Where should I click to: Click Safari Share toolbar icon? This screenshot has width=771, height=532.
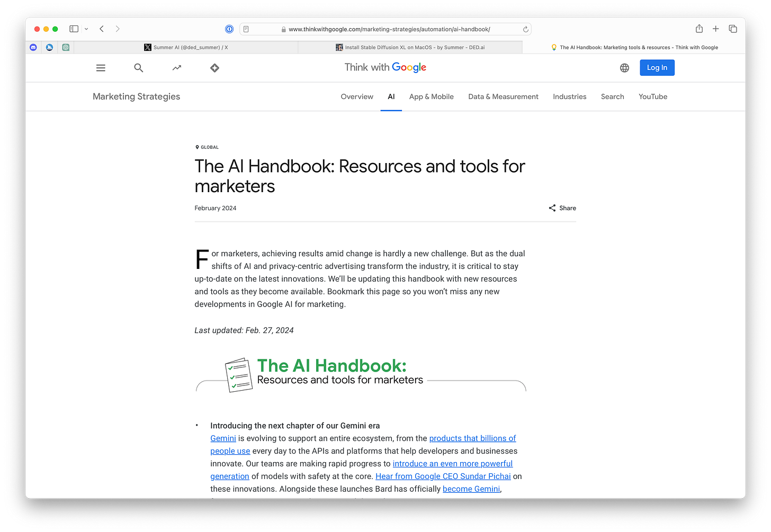(x=699, y=29)
